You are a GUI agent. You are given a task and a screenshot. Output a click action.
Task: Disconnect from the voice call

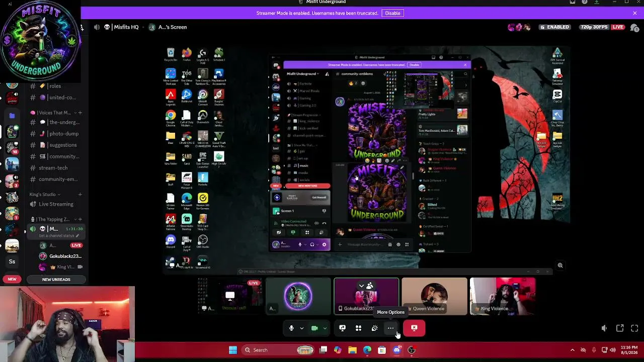point(414,328)
